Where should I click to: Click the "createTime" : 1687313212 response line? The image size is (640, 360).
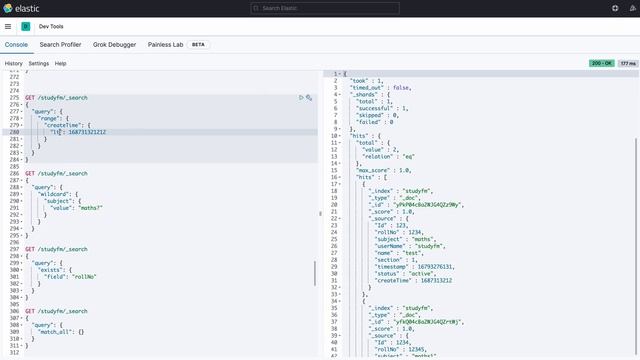[413, 280]
